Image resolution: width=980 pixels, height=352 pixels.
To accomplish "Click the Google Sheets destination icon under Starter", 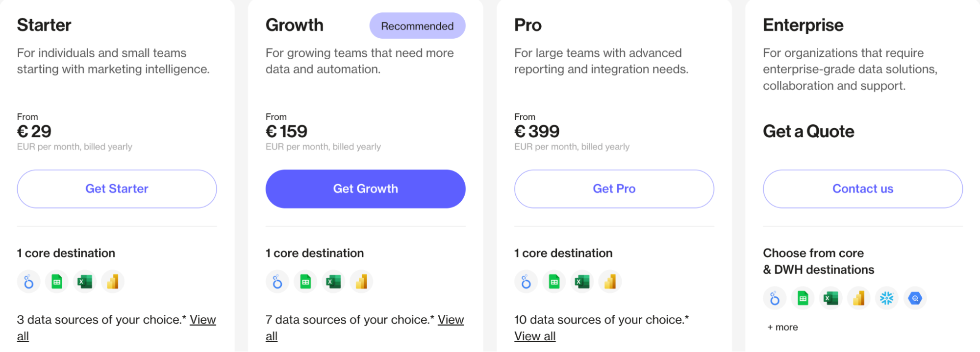I will pos(56,282).
